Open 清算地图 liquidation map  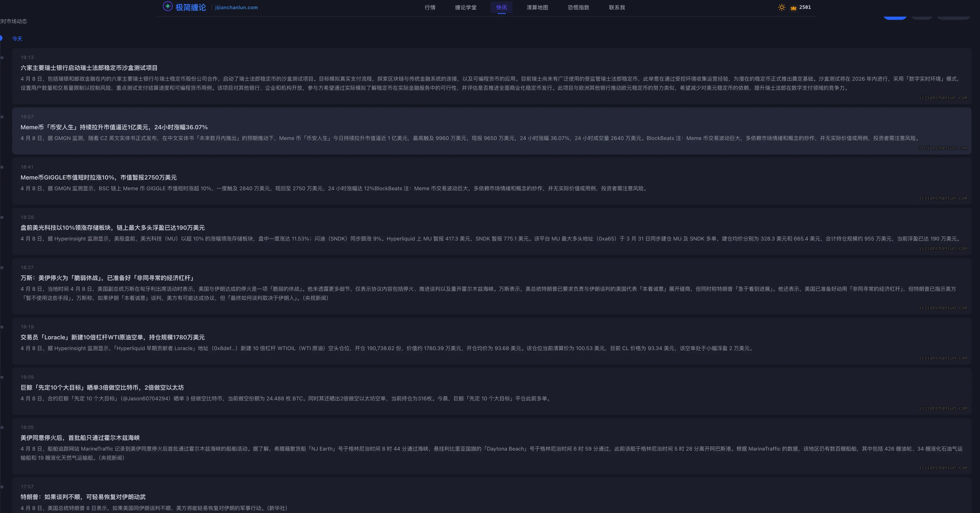pos(537,8)
